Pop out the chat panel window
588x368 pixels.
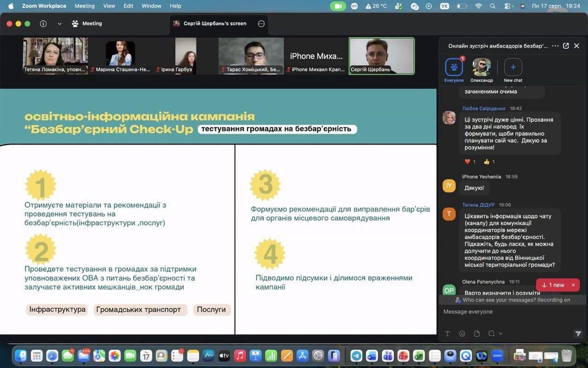(x=566, y=46)
